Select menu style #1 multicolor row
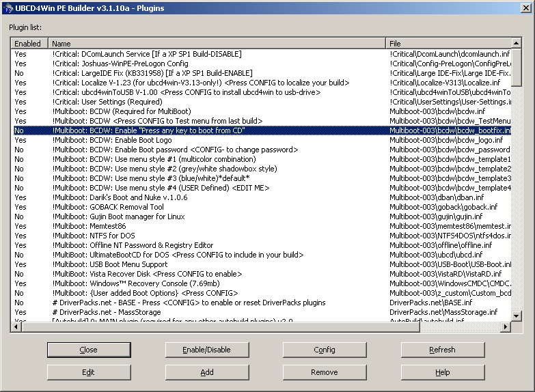Screen dimensions: 535x392 click(262, 159)
